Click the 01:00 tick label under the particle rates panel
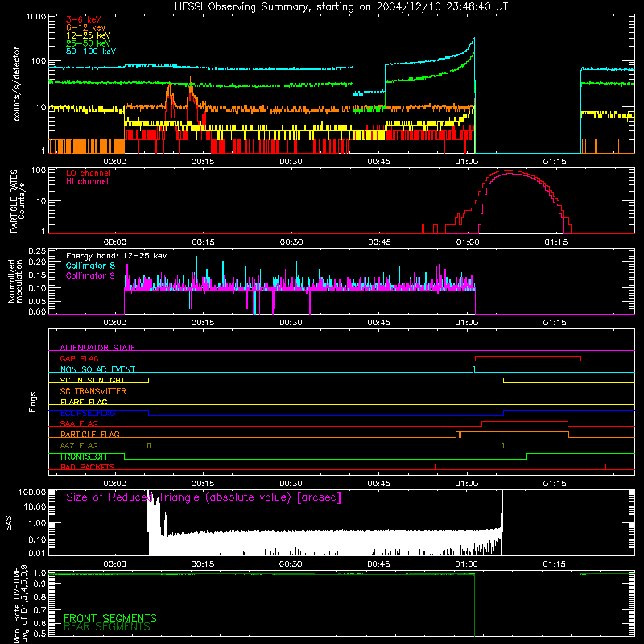The image size is (644, 644). pos(468,242)
